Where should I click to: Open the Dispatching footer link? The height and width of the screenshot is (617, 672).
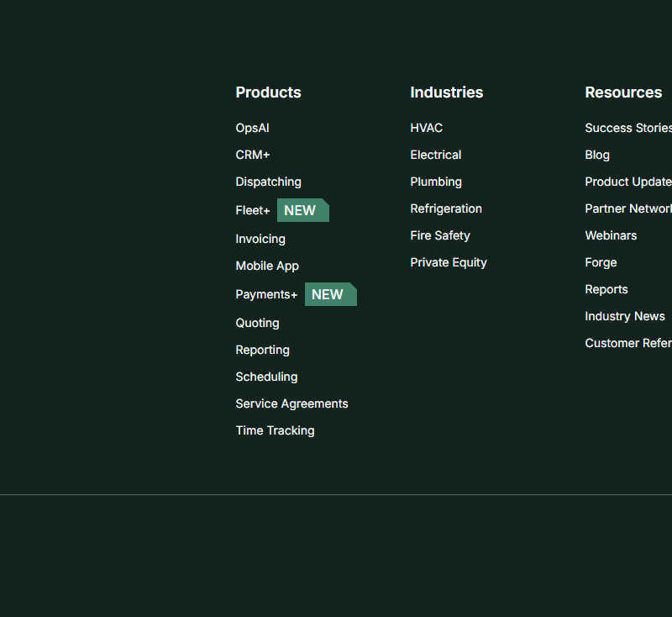(x=268, y=182)
